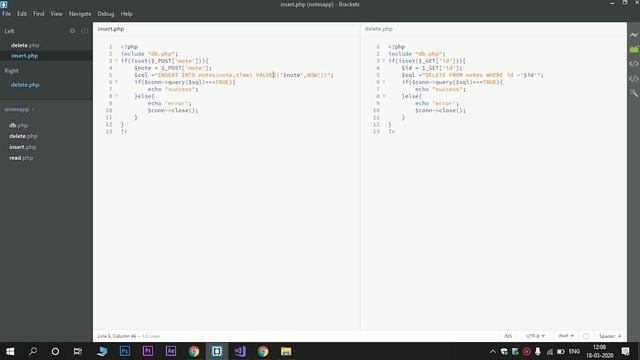Collapse line 6 fold marker in insert.php
The image size is (640, 360).
coord(116,82)
